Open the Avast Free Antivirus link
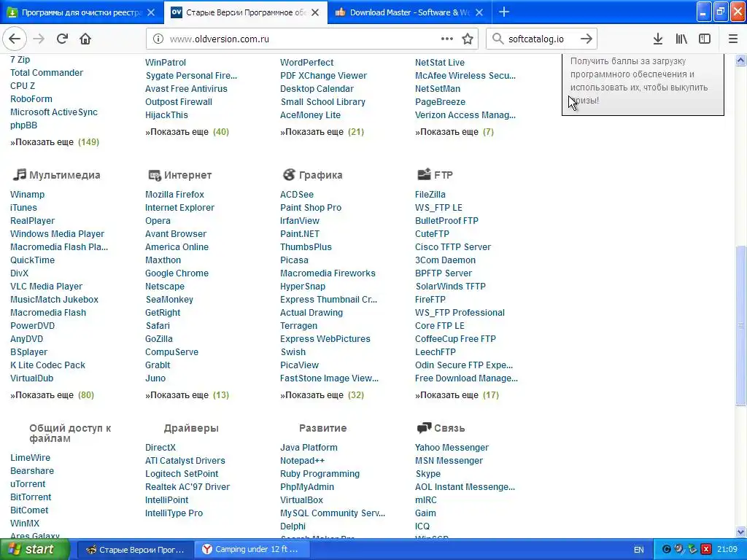 186,89
